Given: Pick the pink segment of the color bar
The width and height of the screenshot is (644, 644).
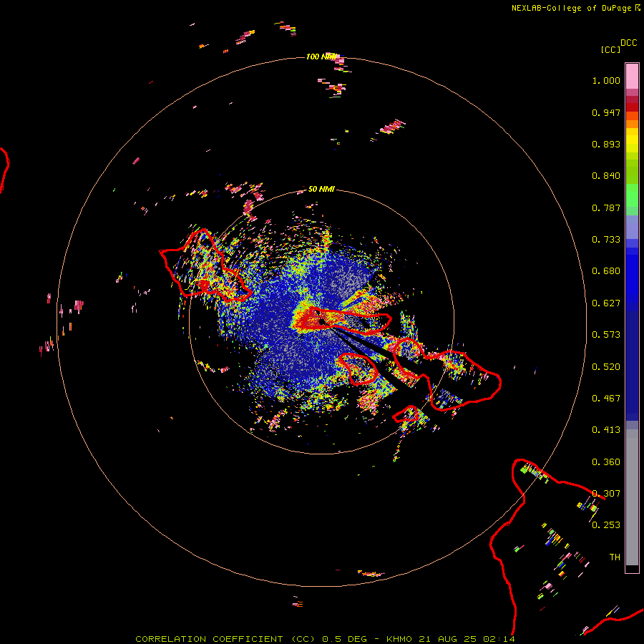Looking at the screenshot, I should [x=632, y=77].
